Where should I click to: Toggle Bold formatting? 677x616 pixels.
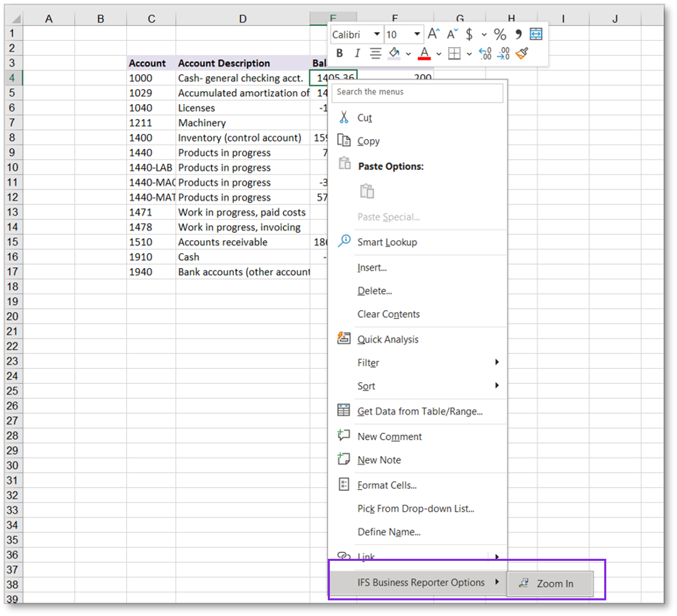[339, 53]
